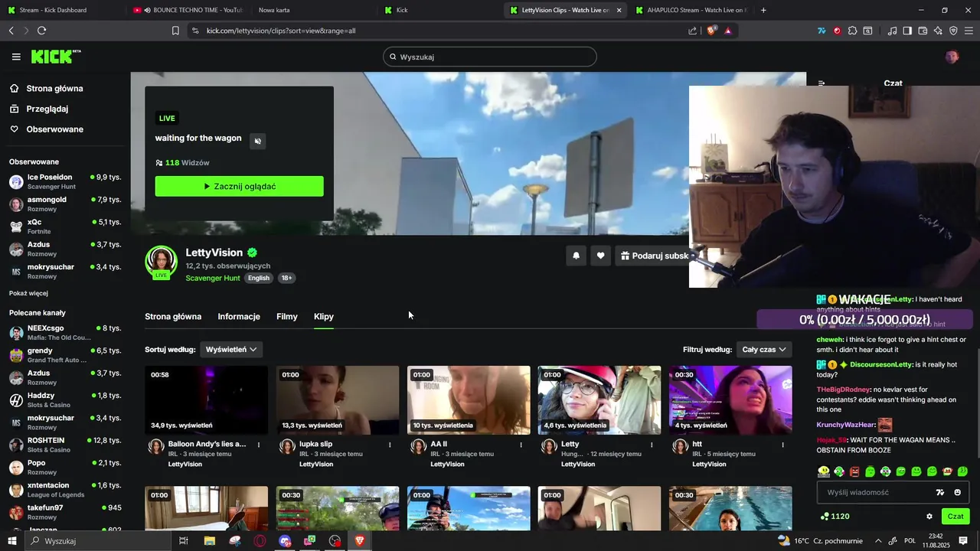Click the green Czat send button
This screenshot has width=980, height=551.
pyautogui.click(x=955, y=517)
